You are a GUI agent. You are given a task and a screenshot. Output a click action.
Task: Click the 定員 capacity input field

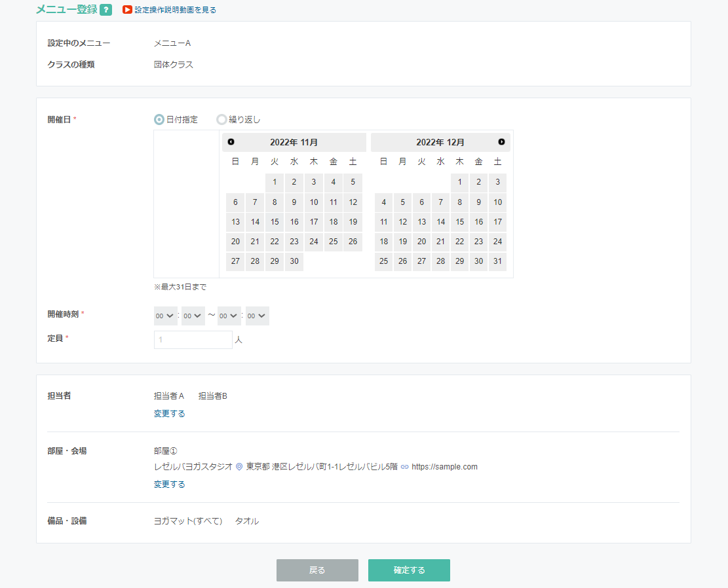click(193, 340)
